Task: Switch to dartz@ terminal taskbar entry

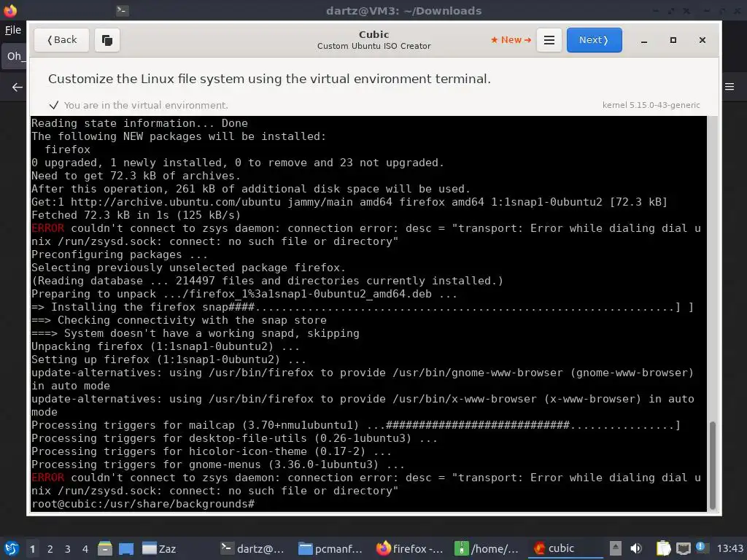Action: (252, 548)
